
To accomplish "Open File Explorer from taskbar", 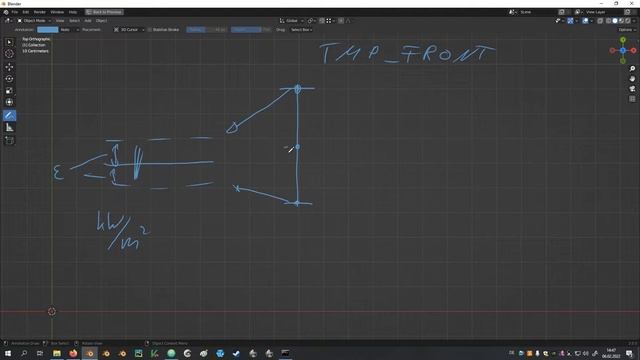I will pyautogui.click(x=57, y=353).
